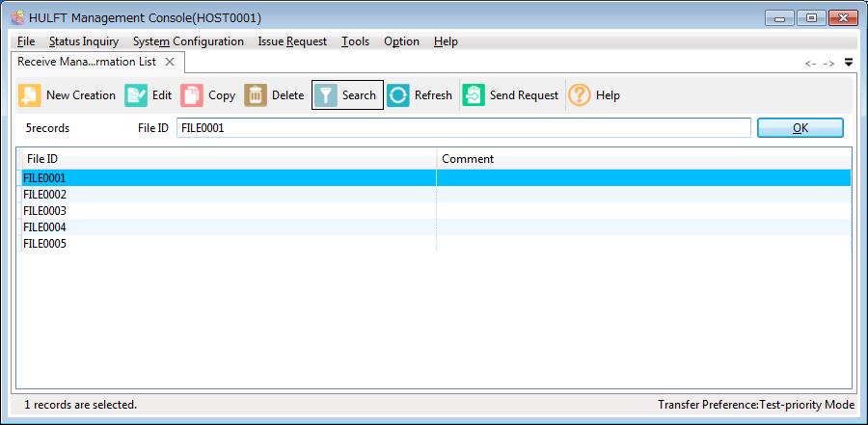Toggle the Search filter icon
Screen dimensions: 868x425
[327, 95]
